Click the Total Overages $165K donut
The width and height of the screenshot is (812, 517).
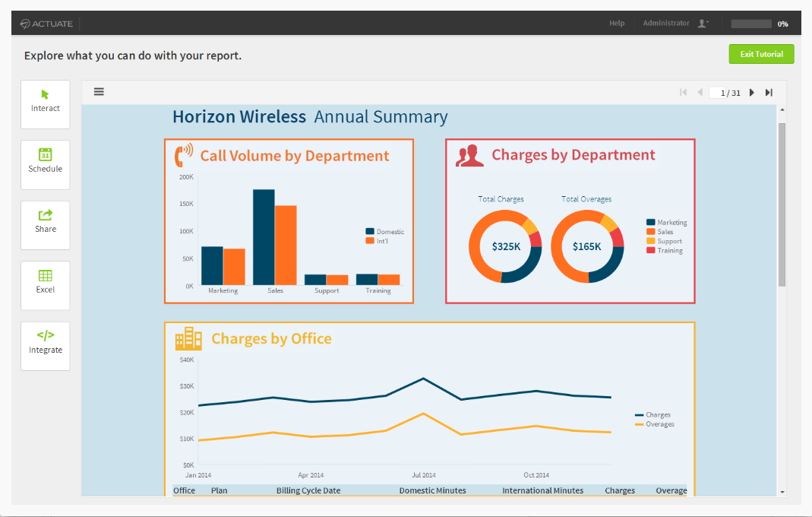click(x=587, y=246)
